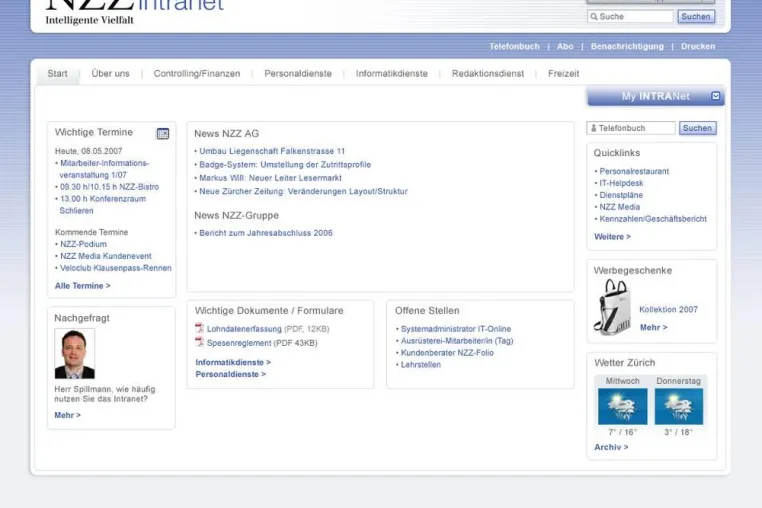Image resolution: width=762 pixels, height=508 pixels.
Task: Open Ausrüsterei-Mitarbeiter/in (Tag) job posting
Action: pyautogui.click(x=457, y=341)
